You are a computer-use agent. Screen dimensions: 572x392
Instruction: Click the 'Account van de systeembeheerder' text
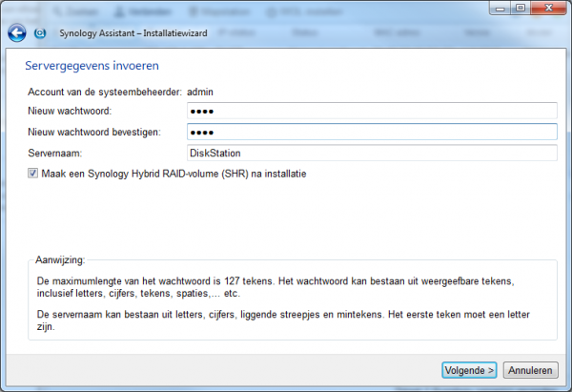105,92
